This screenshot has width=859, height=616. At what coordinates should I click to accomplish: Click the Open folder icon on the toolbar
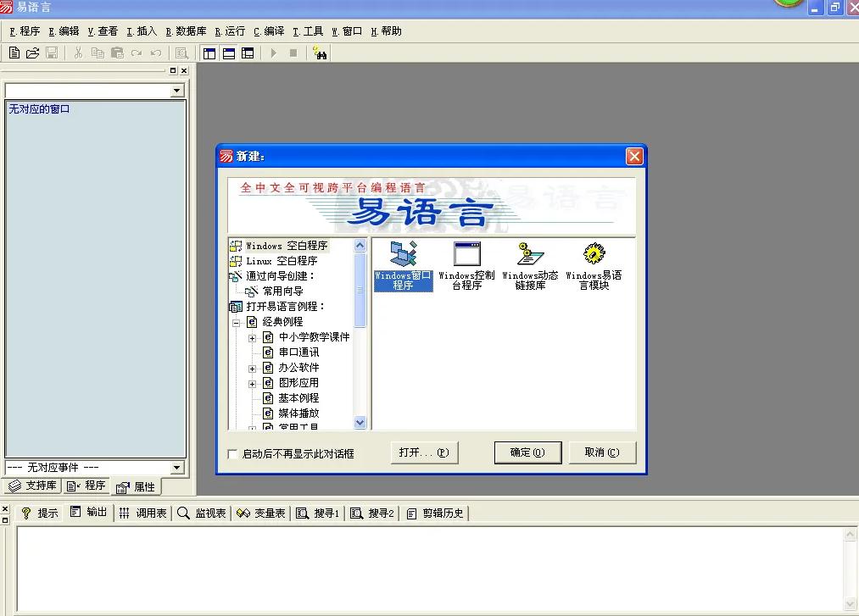tap(32, 53)
